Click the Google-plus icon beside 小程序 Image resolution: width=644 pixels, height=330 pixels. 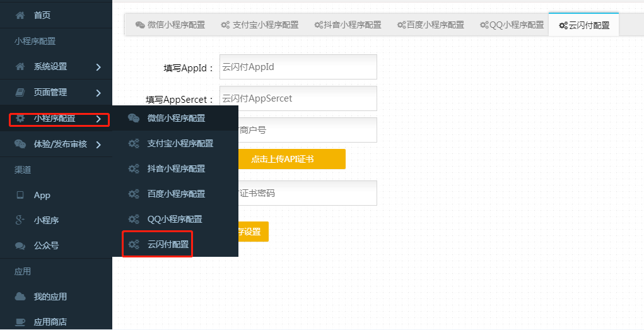coord(20,220)
